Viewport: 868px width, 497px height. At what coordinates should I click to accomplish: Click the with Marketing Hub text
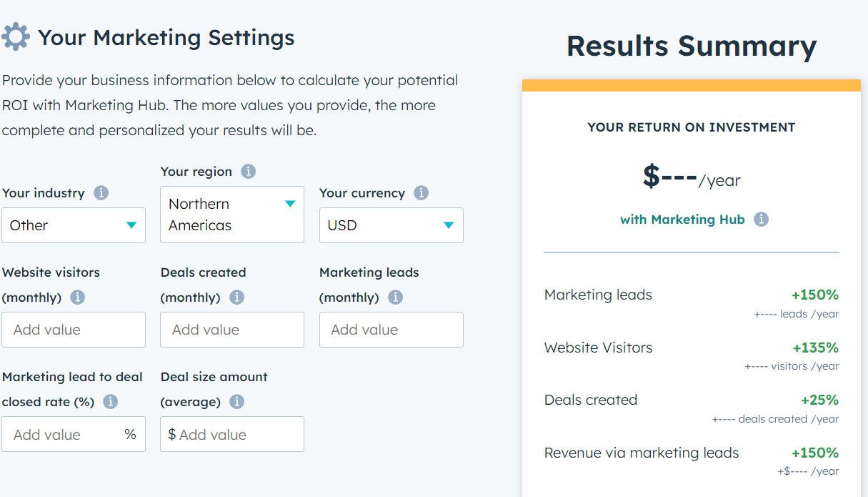(x=682, y=220)
